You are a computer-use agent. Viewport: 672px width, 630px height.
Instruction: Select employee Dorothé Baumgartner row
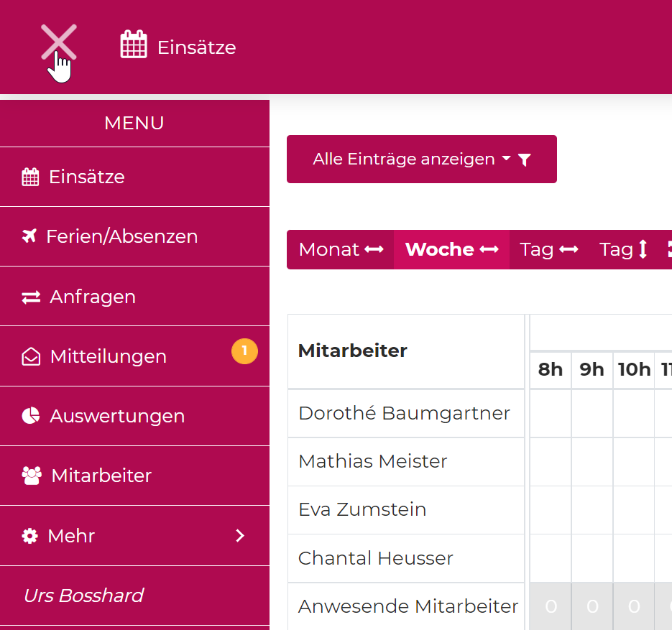pos(404,413)
